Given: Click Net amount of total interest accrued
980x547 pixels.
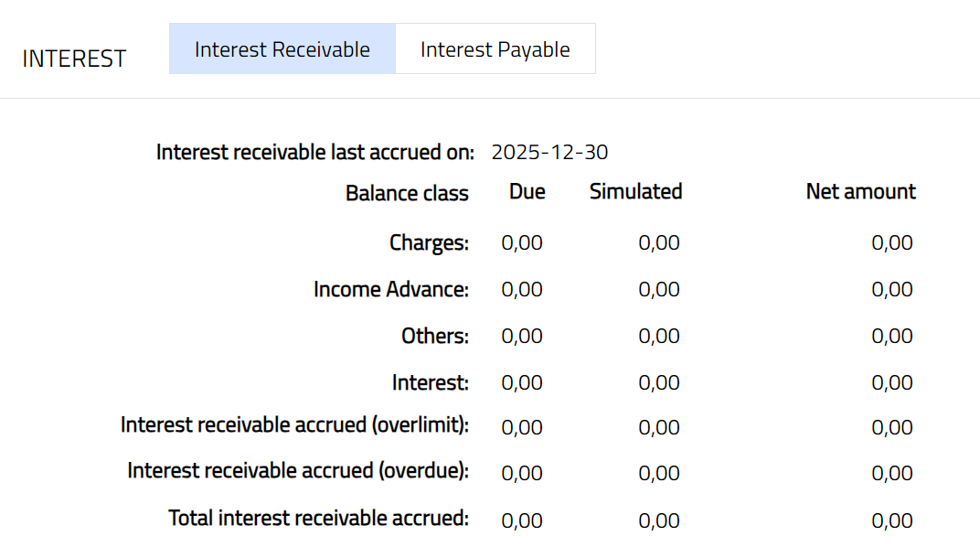Looking at the screenshot, I should (x=891, y=520).
